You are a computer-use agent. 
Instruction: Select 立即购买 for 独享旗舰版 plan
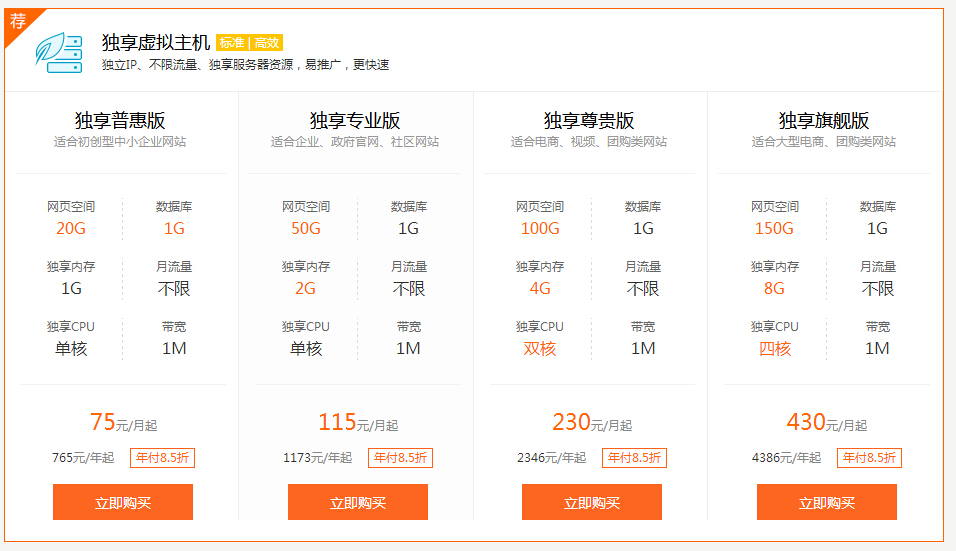826,502
